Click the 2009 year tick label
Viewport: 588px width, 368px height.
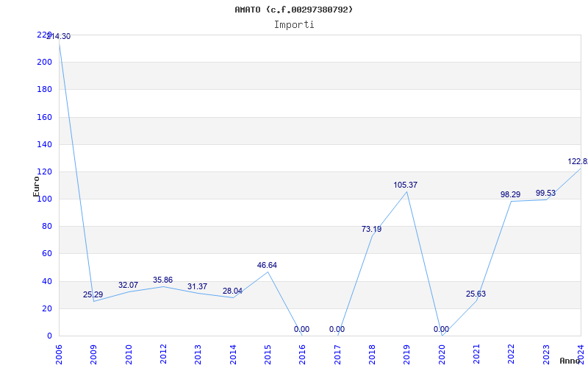click(94, 354)
